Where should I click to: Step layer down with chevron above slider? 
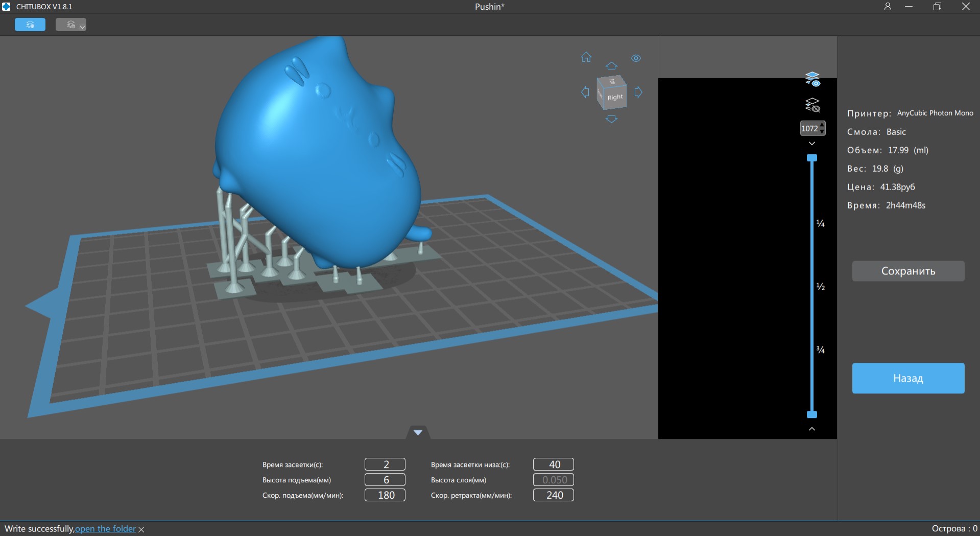[x=812, y=144]
